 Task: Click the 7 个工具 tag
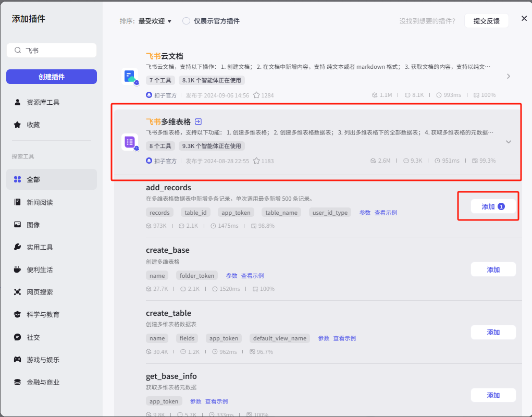(160, 80)
